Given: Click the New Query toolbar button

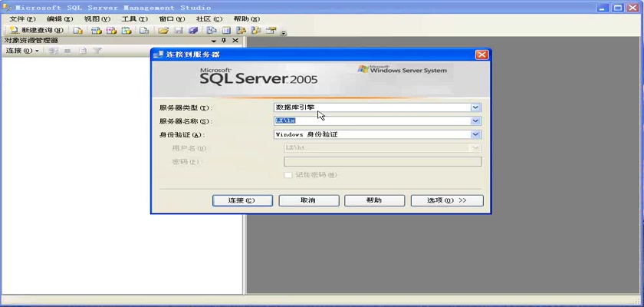Looking at the screenshot, I should [x=37, y=31].
